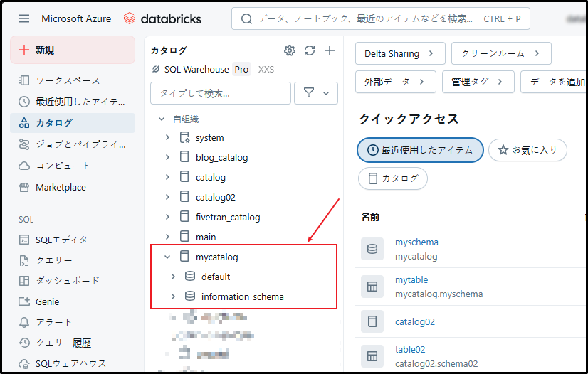Collapse the mycatalog tree node
The height and width of the screenshot is (374, 588).
[x=167, y=257]
